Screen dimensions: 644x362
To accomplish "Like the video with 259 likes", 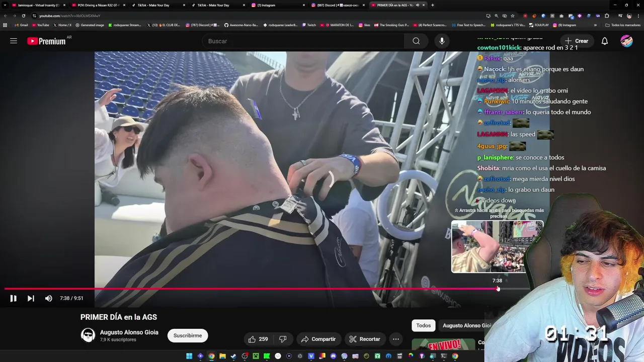I will [258, 339].
